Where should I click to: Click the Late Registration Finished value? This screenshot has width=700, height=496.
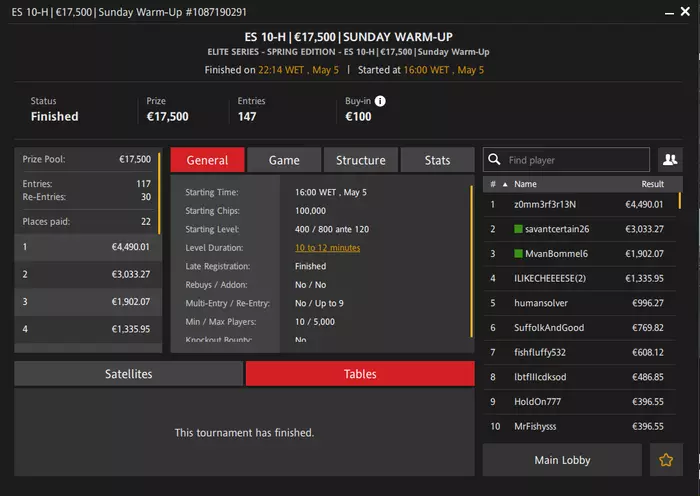[310, 267]
